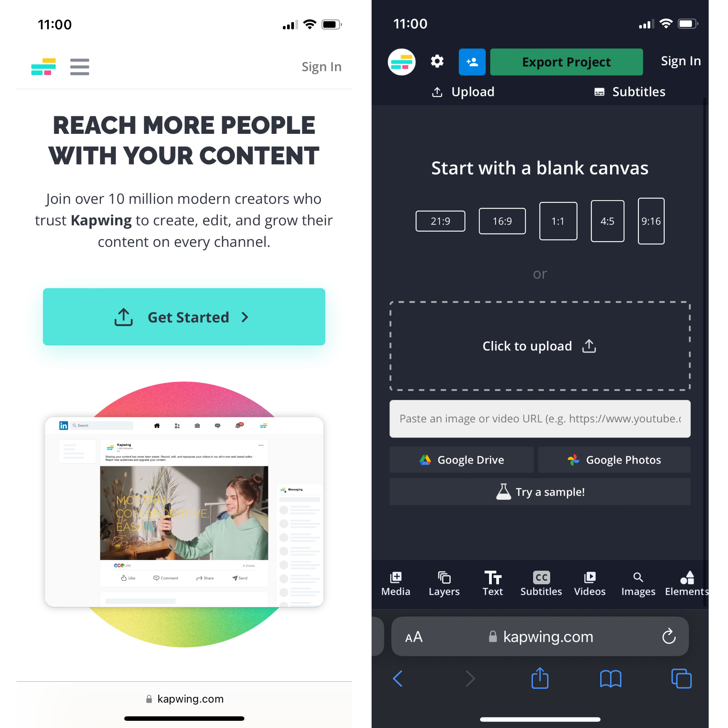Viewport: 728px width, 728px height.
Task: Click Get Started button
Action: [x=184, y=317]
